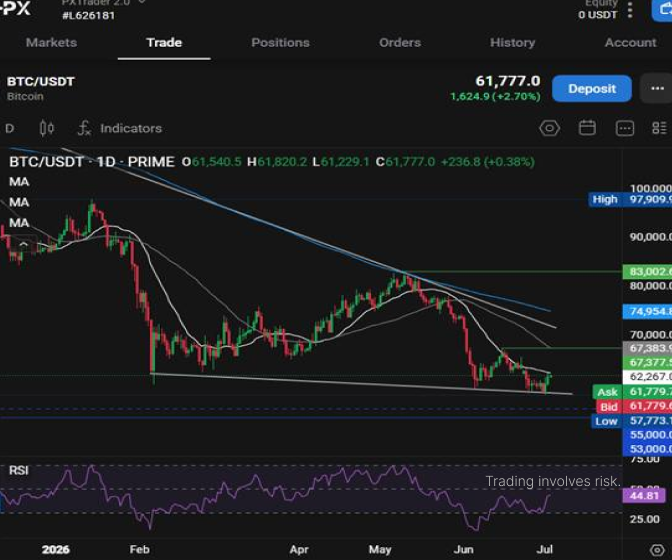Click the Jun label on time axis
The width and height of the screenshot is (672, 560).
tap(464, 550)
